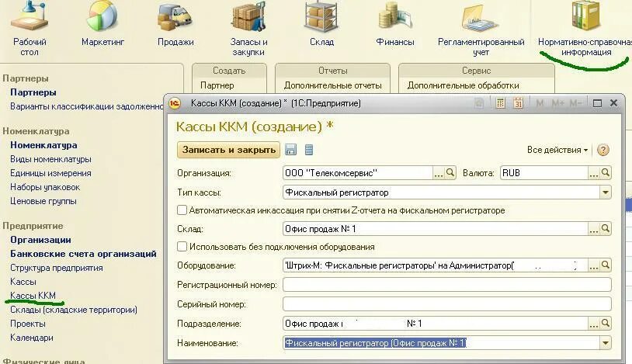
Task: Click the M+ memory button in title bar
Action: pos(557,103)
